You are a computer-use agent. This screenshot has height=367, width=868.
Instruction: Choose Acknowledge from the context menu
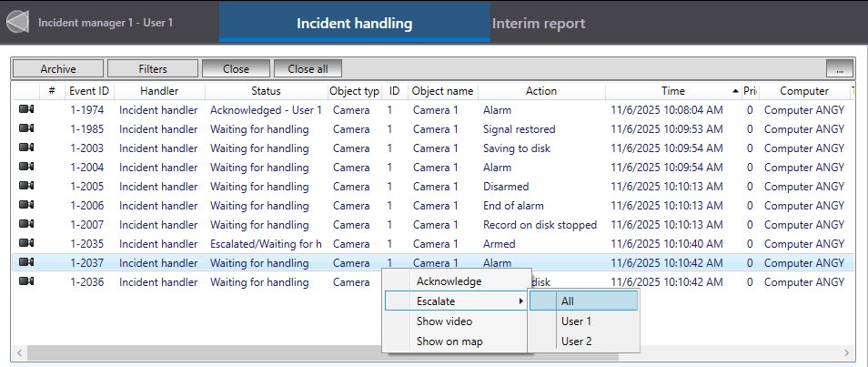coord(449,281)
